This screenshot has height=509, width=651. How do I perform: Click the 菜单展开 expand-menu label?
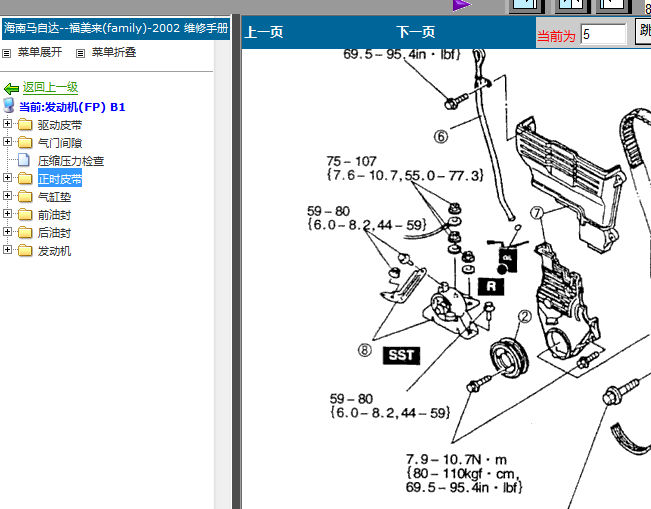click(x=40, y=52)
